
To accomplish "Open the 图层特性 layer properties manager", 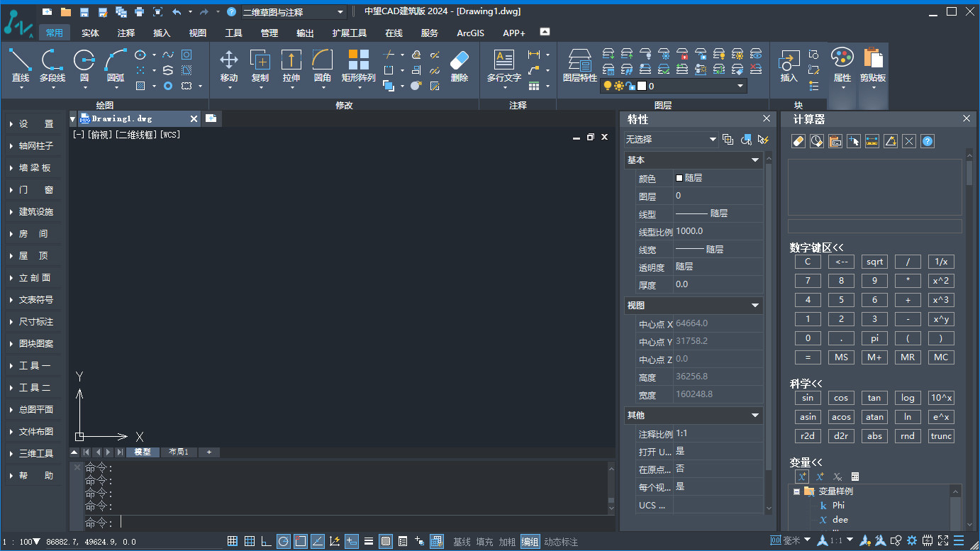I will pyautogui.click(x=579, y=62).
